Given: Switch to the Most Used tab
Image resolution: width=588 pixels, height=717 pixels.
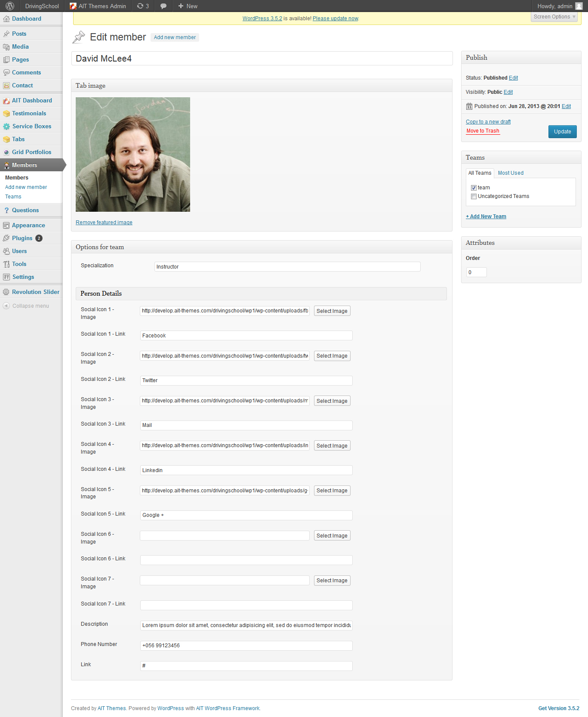Looking at the screenshot, I should pyautogui.click(x=511, y=173).
